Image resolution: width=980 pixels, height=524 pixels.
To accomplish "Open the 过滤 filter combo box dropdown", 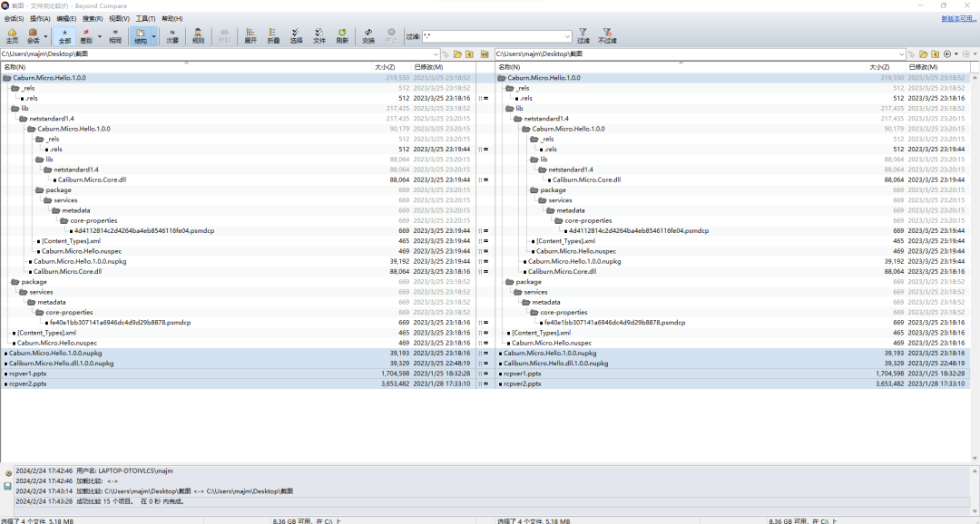I will coord(567,36).
